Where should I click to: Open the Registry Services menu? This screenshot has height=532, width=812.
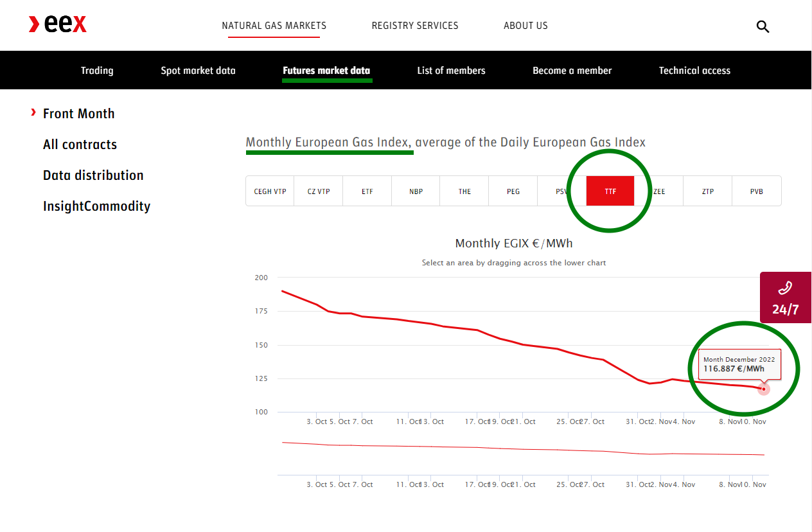(415, 26)
